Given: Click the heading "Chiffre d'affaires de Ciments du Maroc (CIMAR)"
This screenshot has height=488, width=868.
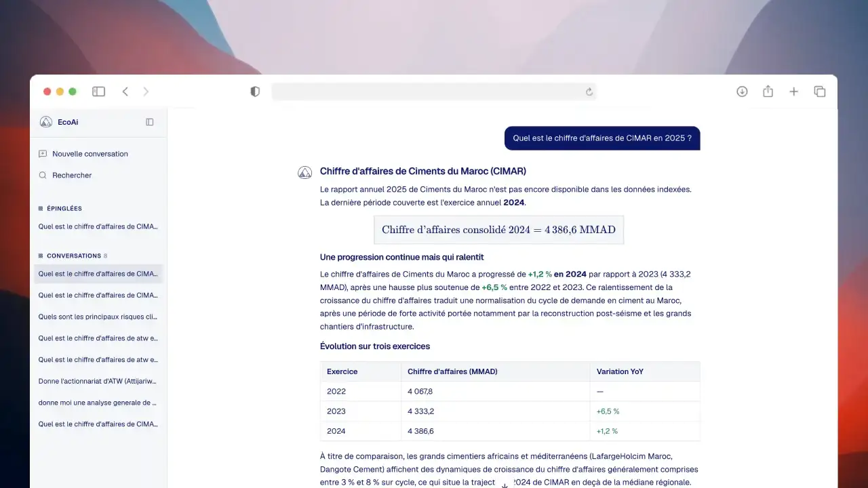Looking at the screenshot, I should [x=423, y=171].
